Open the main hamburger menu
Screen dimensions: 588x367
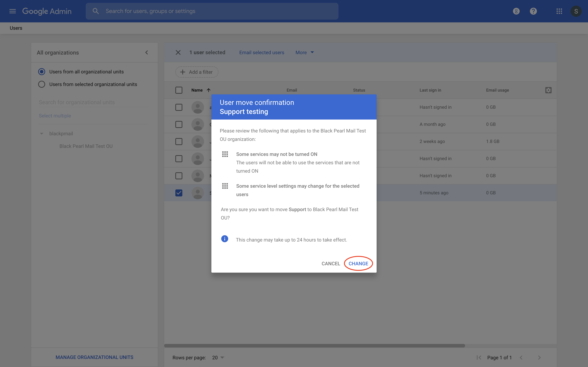coord(12,11)
